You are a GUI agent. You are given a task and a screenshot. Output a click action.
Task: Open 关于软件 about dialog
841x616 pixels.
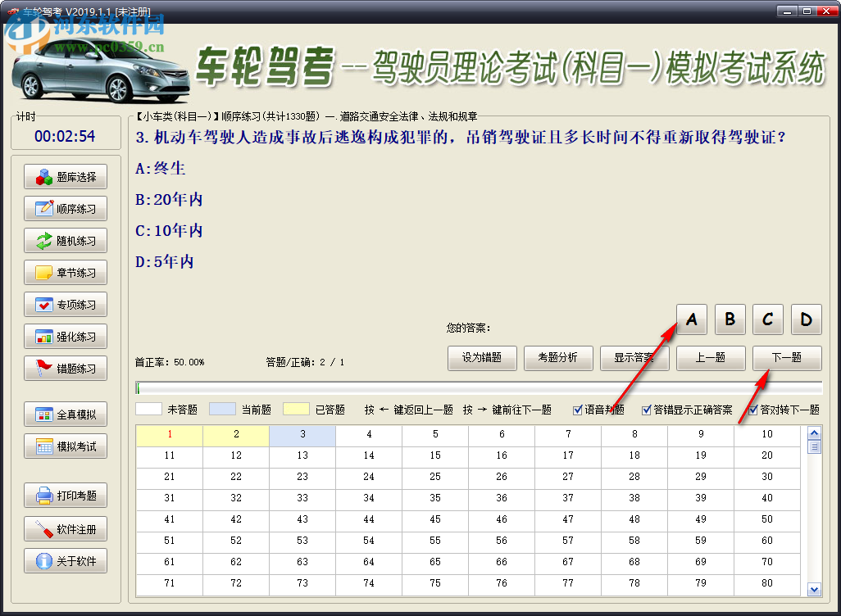tap(65, 560)
